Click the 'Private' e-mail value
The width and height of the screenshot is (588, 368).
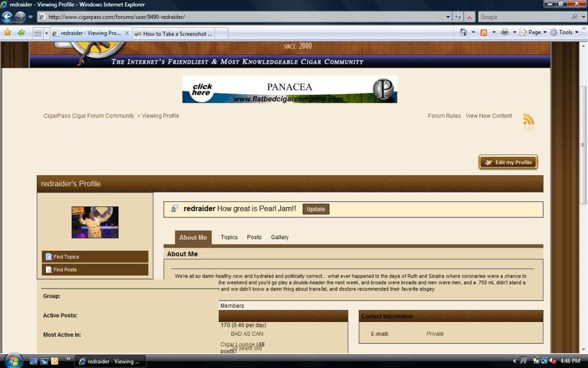pos(435,334)
